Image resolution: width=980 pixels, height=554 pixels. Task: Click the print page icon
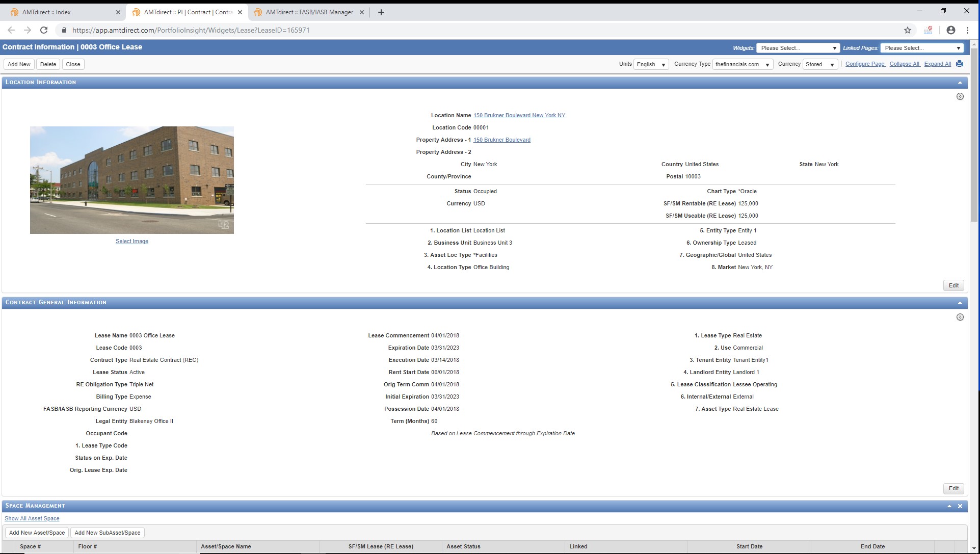(959, 64)
